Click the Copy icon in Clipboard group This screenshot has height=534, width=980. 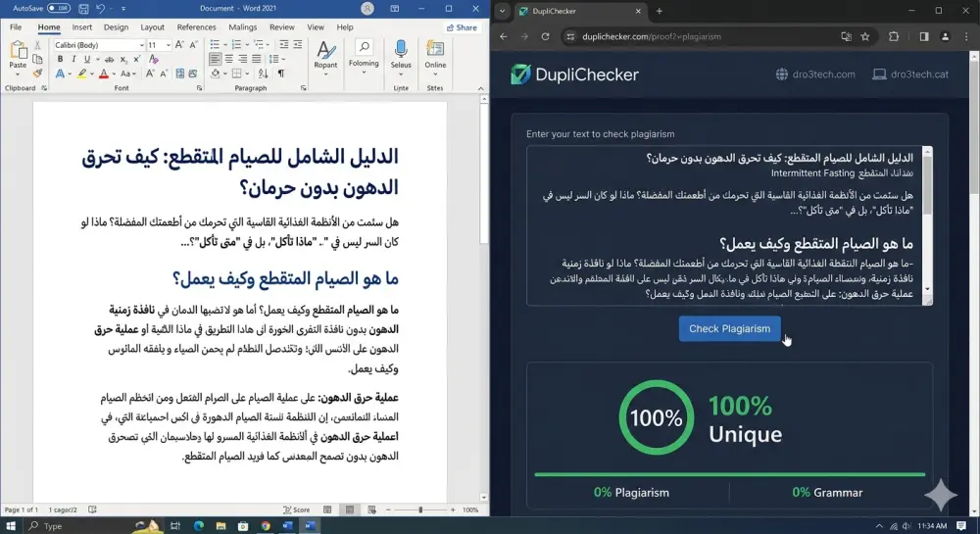click(x=37, y=60)
